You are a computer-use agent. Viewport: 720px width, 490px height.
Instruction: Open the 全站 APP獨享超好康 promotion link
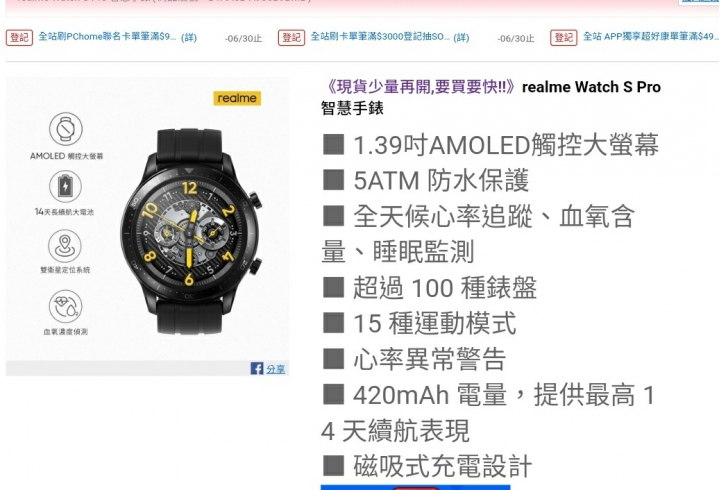point(651,37)
